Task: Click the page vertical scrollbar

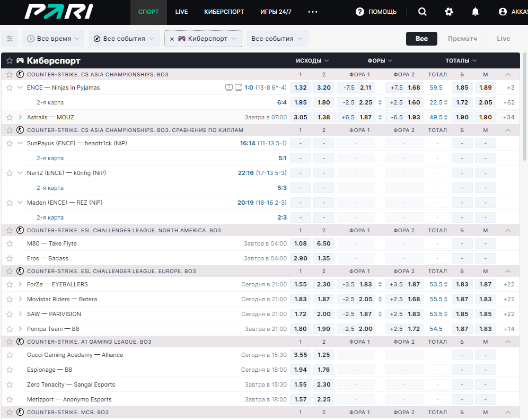Action: [525, 106]
